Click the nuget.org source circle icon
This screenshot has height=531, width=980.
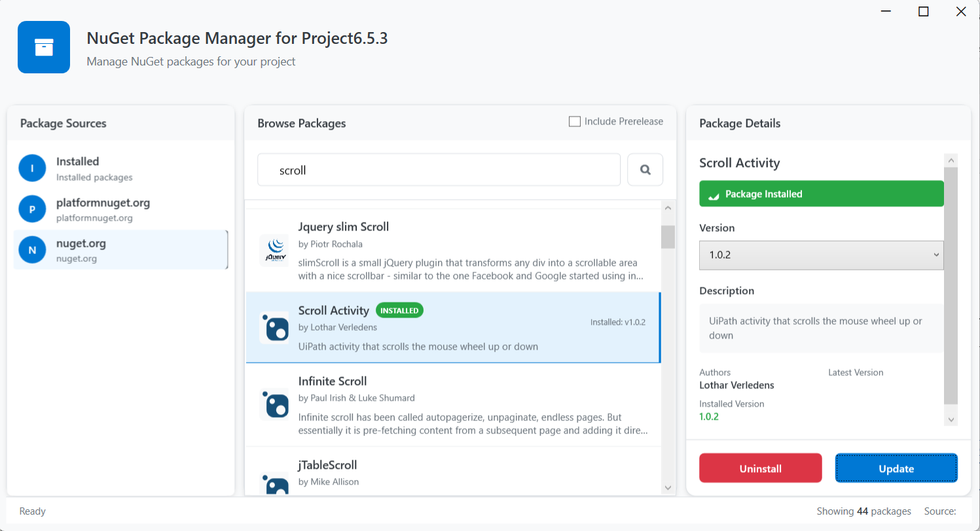pos(32,249)
